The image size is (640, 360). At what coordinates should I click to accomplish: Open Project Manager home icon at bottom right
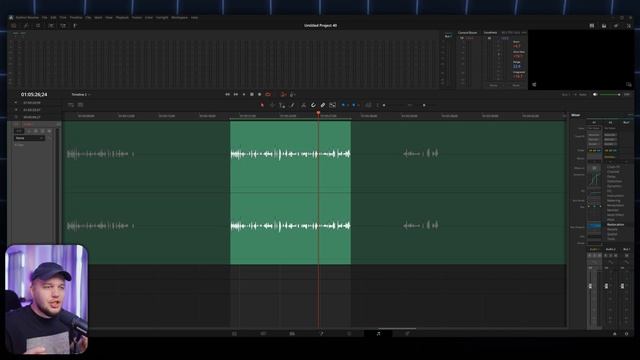tap(615, 333)
